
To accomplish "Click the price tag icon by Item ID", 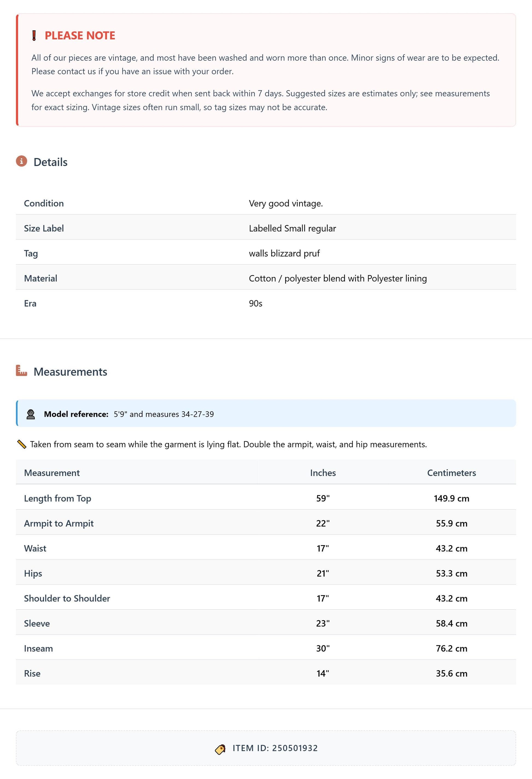I will tap(220, 749).
